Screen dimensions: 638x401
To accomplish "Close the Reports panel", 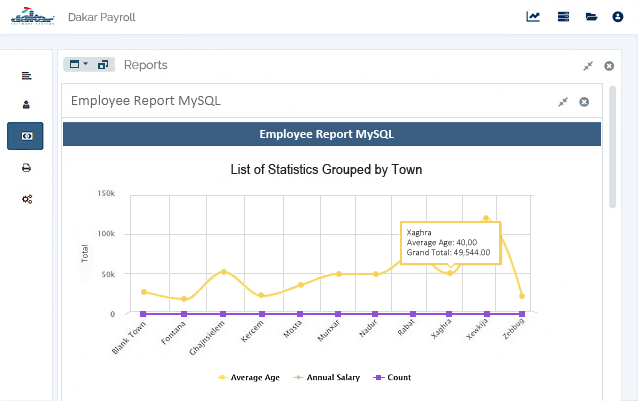I will [609, 66].
